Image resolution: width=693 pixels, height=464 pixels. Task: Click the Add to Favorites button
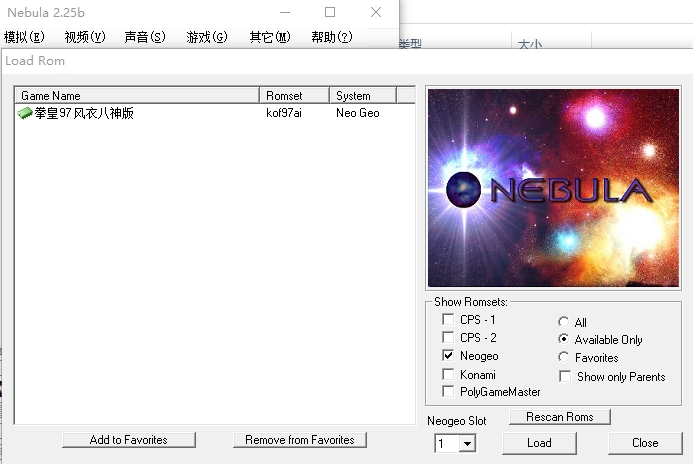click(129, 440)
